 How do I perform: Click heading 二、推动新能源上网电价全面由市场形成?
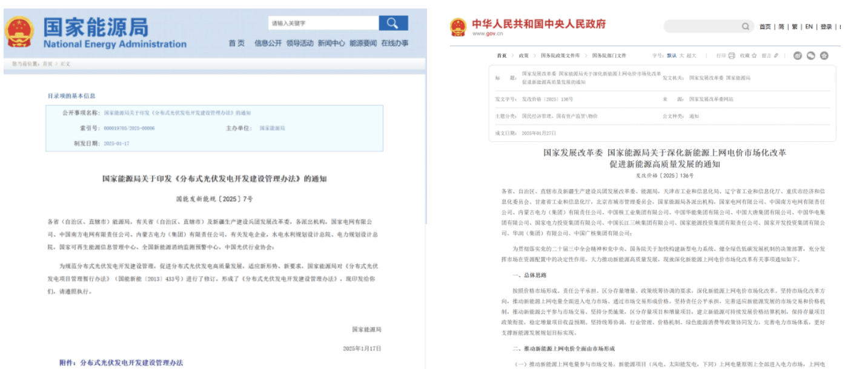tap(563, 349)
